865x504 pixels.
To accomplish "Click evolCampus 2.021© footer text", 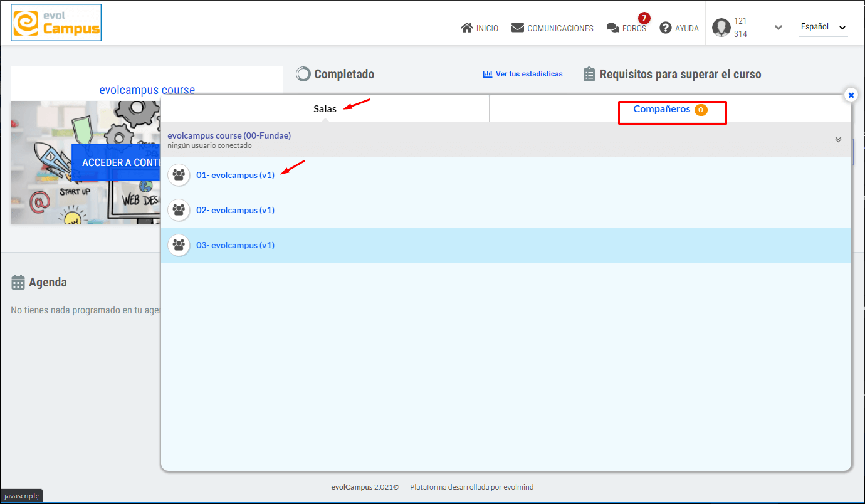I will 365,487.
